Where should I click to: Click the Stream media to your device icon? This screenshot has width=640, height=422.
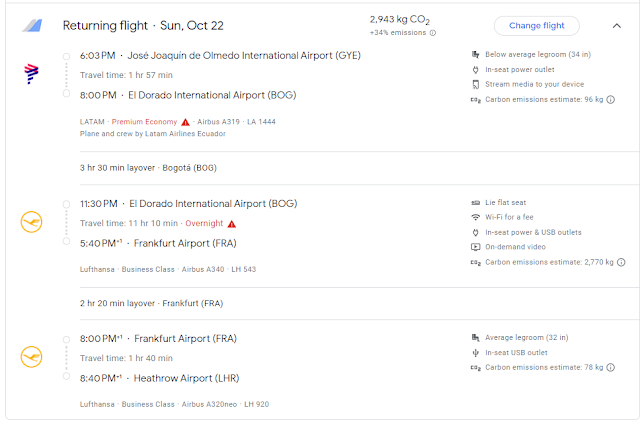[x=475, y=84]
